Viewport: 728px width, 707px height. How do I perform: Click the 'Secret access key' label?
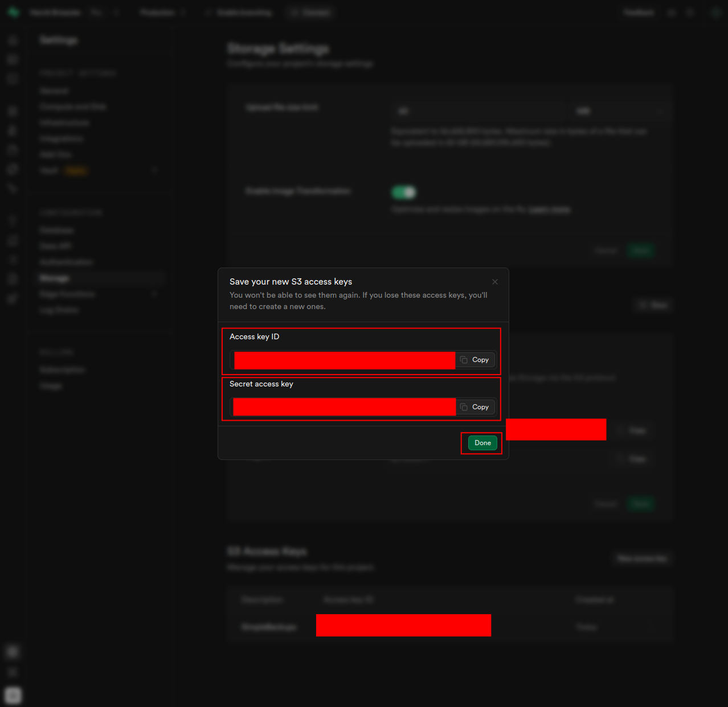pyautogui.click(x=261, y=384)
